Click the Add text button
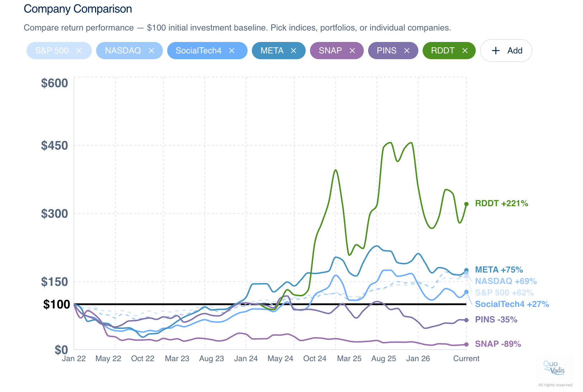The image size is (583, 392). (515, 51)
